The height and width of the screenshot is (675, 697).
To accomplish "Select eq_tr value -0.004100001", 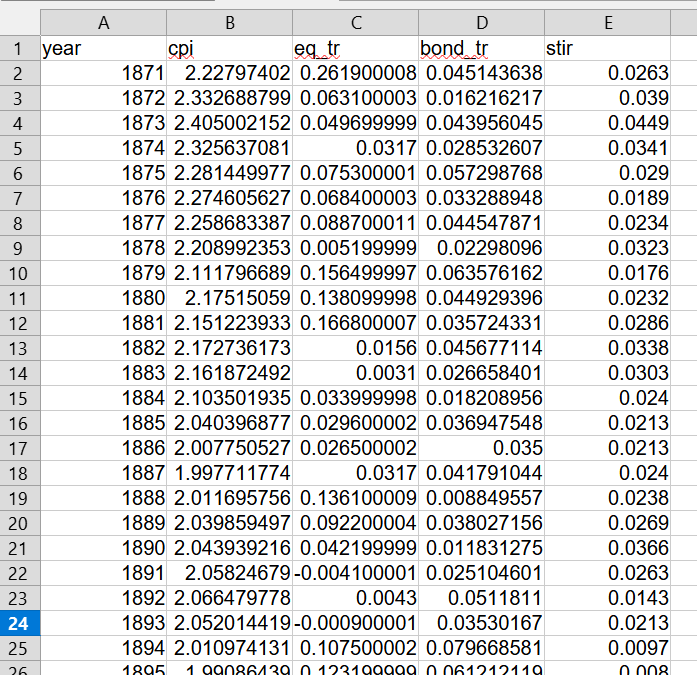I will pyautogui.click(x=356, y=573).
